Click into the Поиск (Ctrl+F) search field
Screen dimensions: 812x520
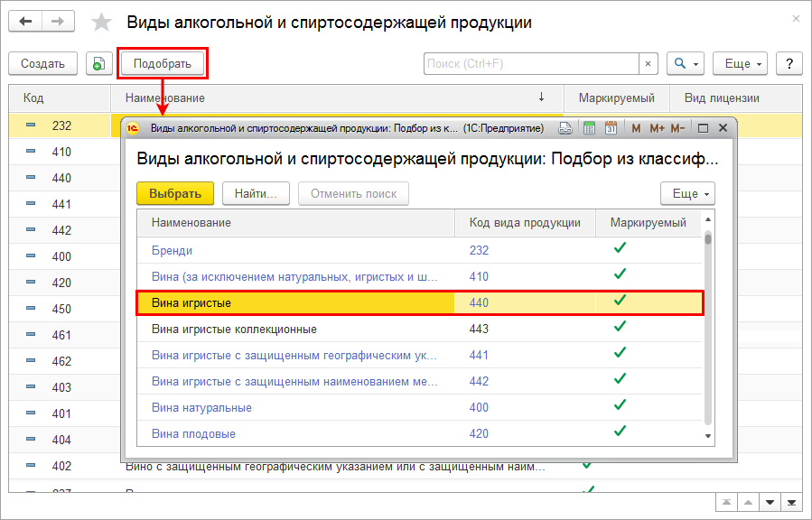(x=531, y=64)
